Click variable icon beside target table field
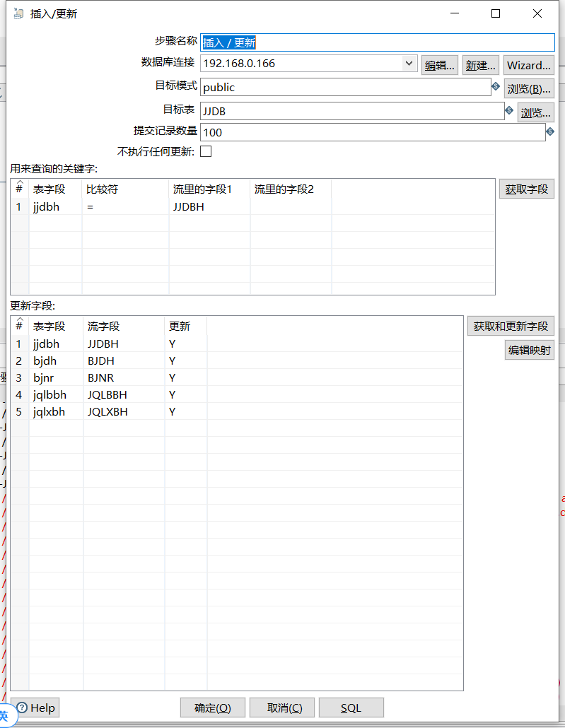This screenshot has height=728, width=565. coord(509,110)
